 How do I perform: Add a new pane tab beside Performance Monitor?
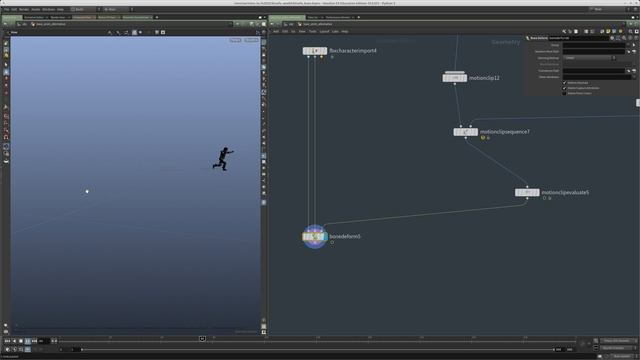[359, 17]
